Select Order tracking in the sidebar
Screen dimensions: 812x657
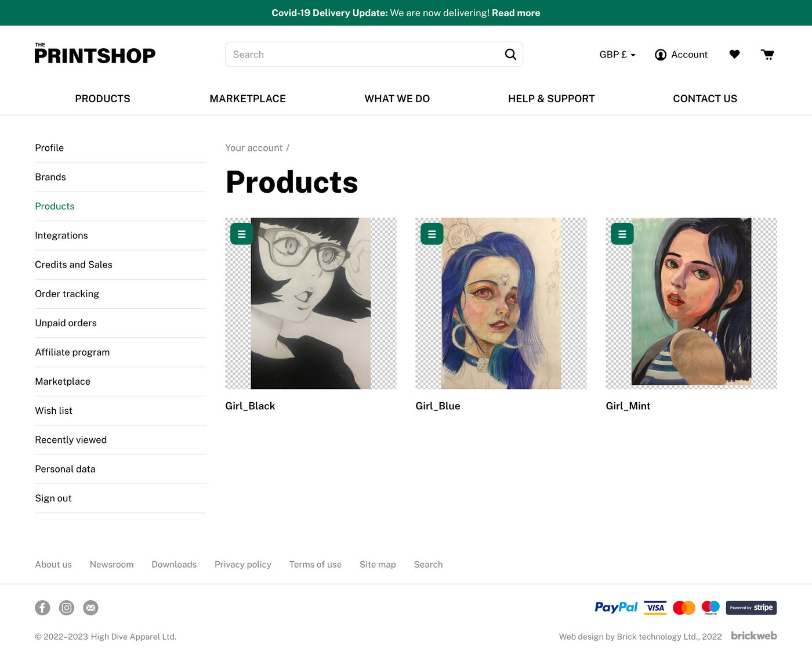[x=67, y=294]
